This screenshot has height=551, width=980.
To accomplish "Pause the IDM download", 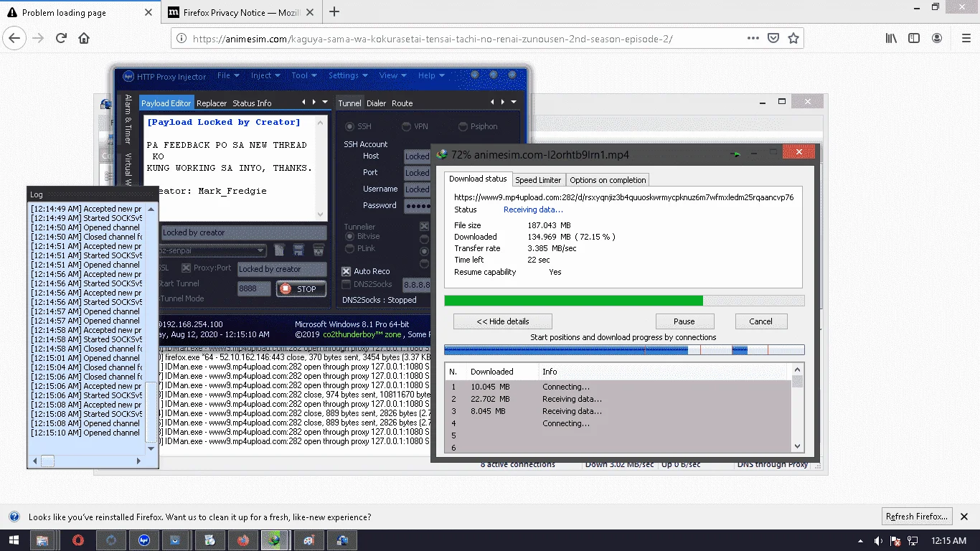I will (x=684, y=321).
